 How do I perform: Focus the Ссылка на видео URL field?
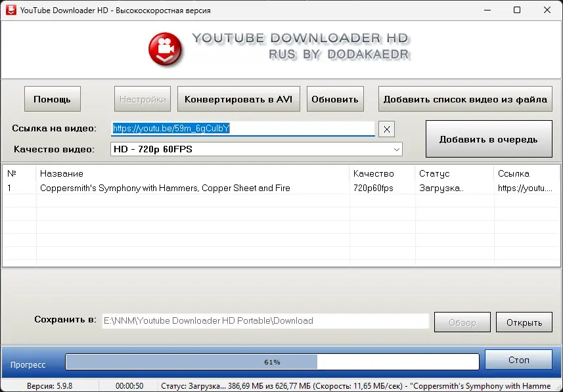[243, 129]
